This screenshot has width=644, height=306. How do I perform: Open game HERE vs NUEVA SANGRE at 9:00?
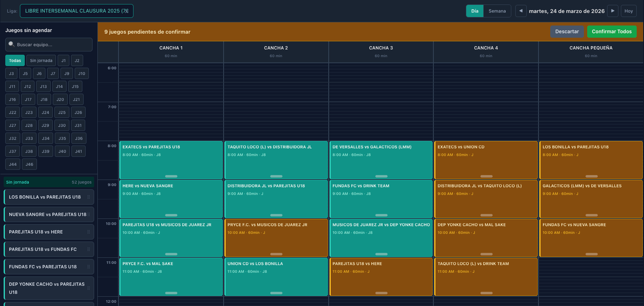click(x=171, y=199)
